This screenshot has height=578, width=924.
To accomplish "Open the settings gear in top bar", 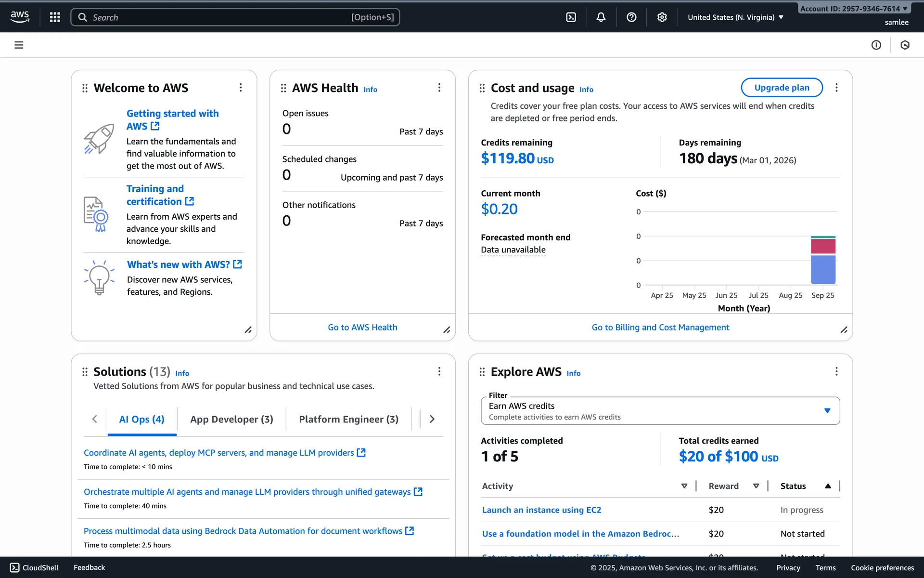I will [662, 17].
